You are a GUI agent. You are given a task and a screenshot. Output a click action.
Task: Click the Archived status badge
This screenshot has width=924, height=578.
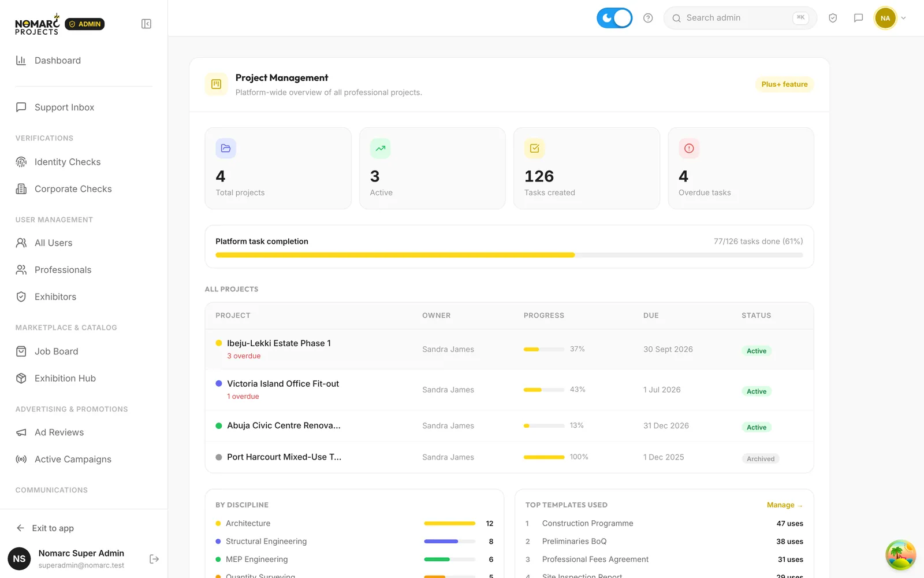point(761,459)
